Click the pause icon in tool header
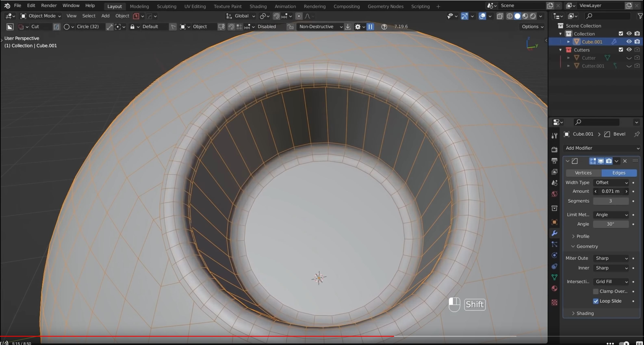Viewport: 644px width, 345px height. (370, 27)
